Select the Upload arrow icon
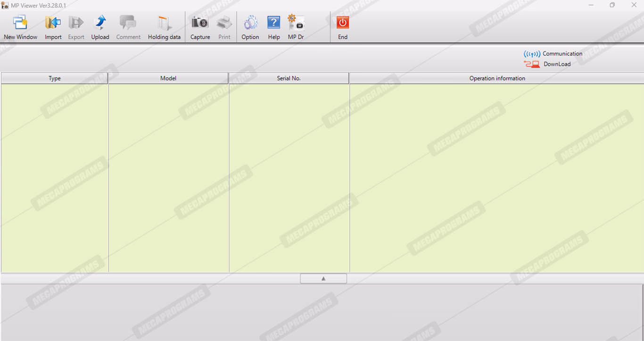This screenshot has height=341, width=644. click(x=100, y=23)
